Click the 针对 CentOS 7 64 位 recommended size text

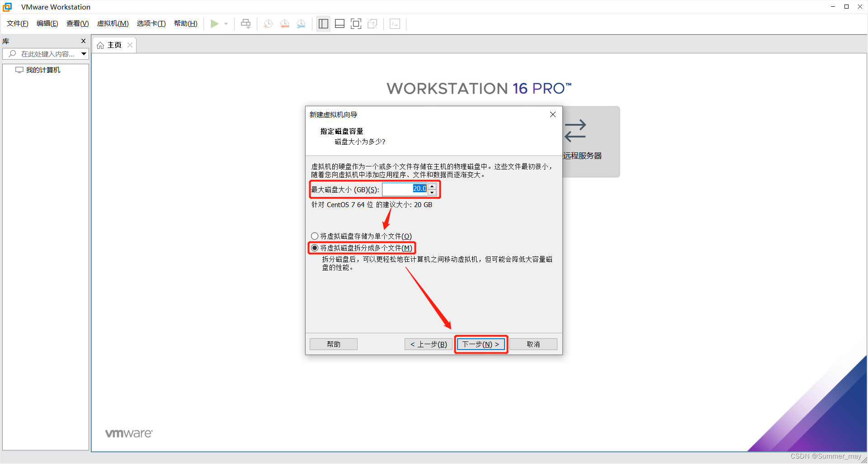click(x=372, y=205)
